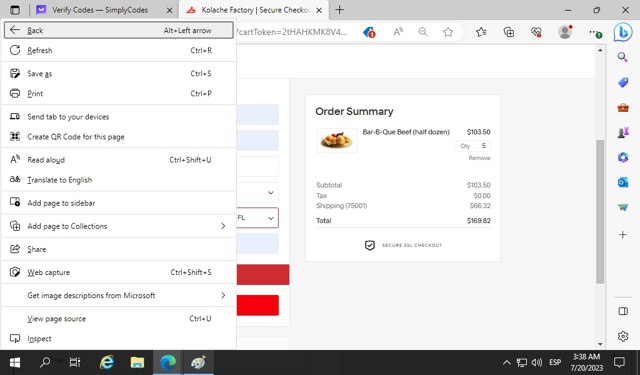
Task: Select Read aloud in the context menu
Action: coord(118,160)
